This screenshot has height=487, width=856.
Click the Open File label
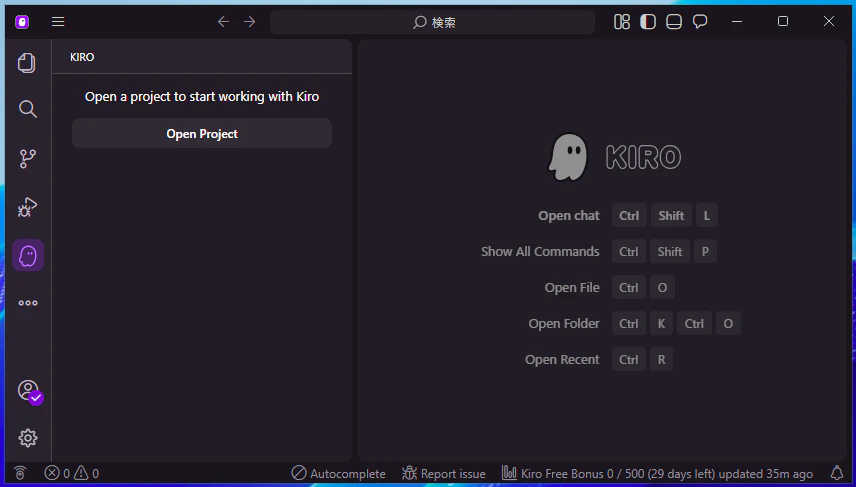click(572, 288)
